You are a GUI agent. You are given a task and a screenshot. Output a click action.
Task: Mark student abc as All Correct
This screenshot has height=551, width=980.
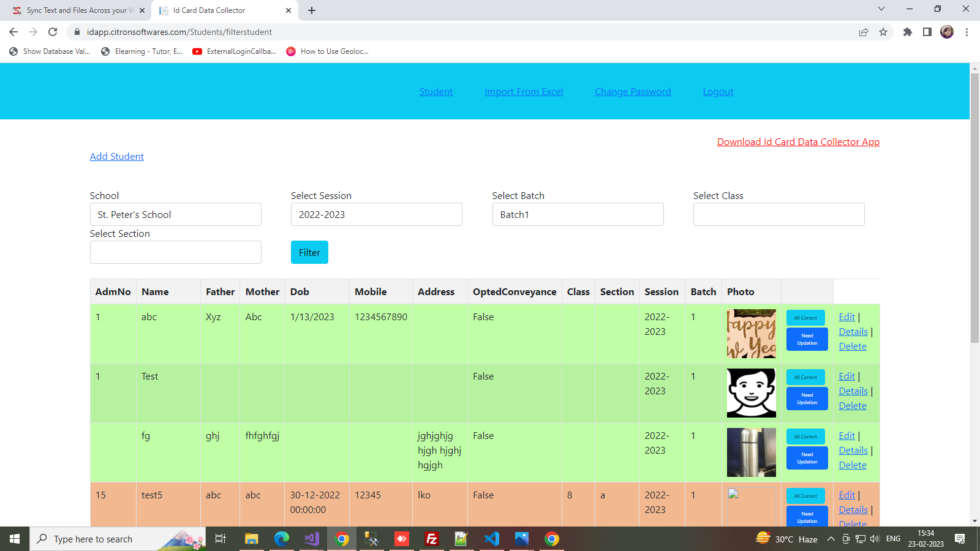click(x=805, y=318)
